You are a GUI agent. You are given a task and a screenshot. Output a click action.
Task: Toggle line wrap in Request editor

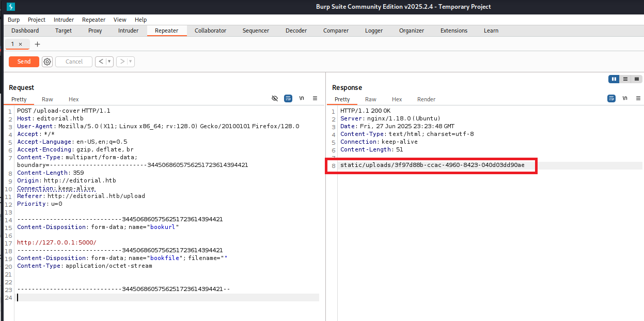point(288,98)
